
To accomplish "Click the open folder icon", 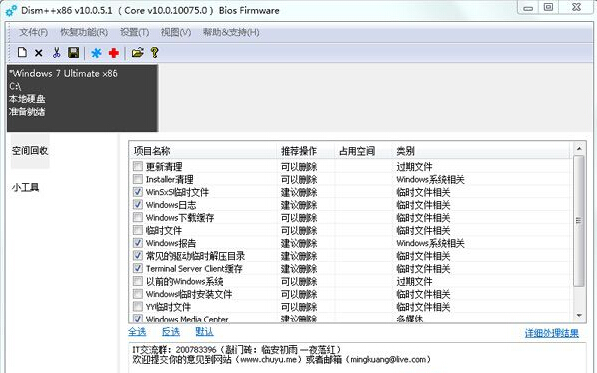I will coord(137,53).
